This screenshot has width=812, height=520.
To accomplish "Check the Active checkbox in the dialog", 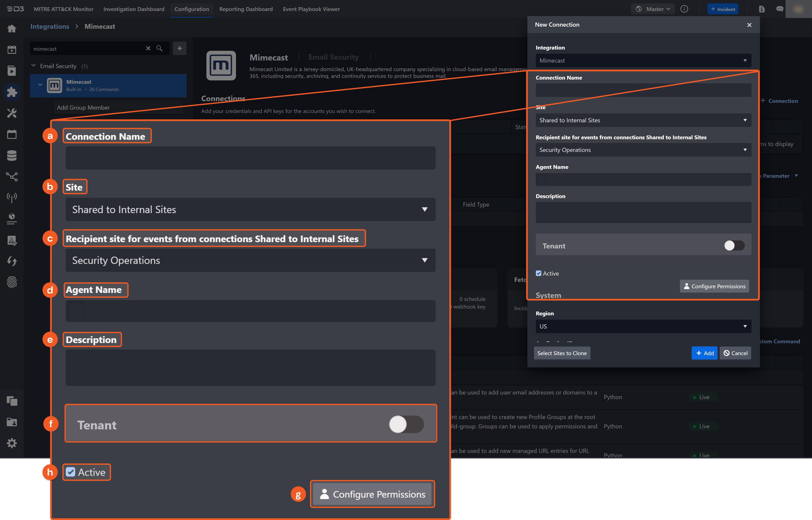I will pos(538,273).
